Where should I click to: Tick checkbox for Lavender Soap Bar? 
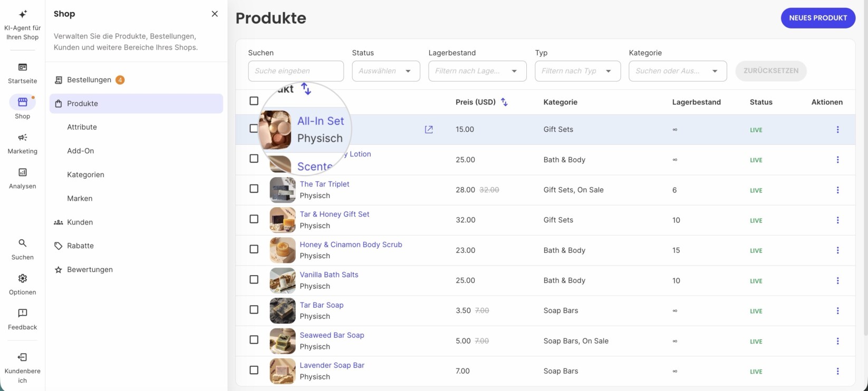[254, 370]
